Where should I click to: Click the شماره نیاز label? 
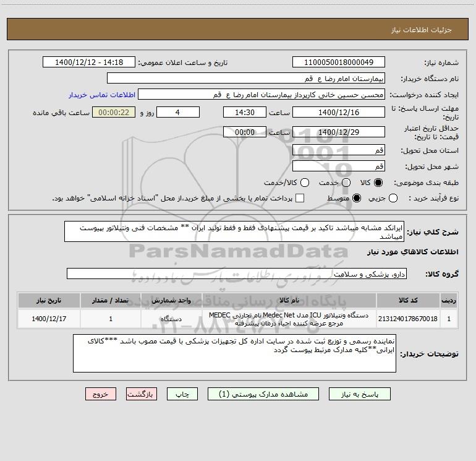click(441, 63)
